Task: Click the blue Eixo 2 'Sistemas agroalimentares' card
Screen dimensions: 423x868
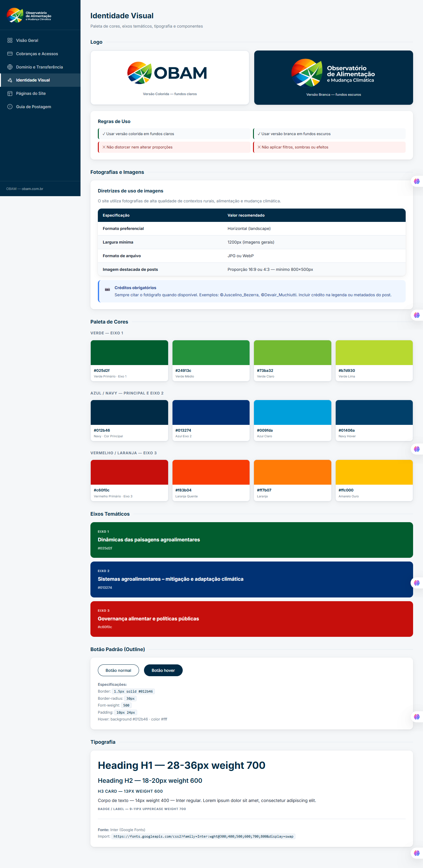Action: pos(251,579)
